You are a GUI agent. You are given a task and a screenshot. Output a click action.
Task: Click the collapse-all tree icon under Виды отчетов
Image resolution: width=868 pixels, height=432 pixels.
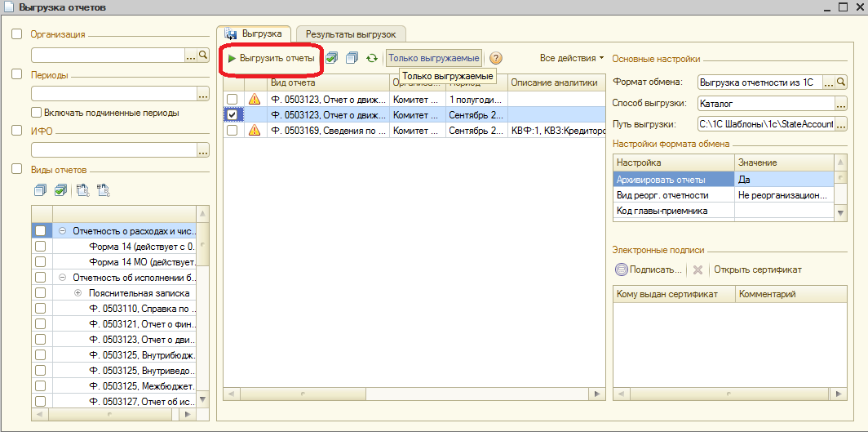[x=104, y=190]
